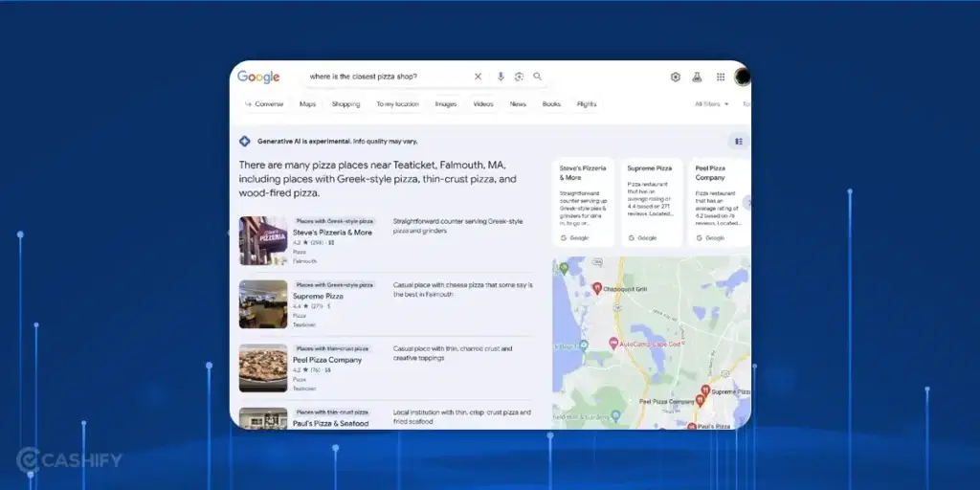Click Paul's Pizza & Seafood thumbnail
This screenshot has height=490, width=980.
pos(263,419)
